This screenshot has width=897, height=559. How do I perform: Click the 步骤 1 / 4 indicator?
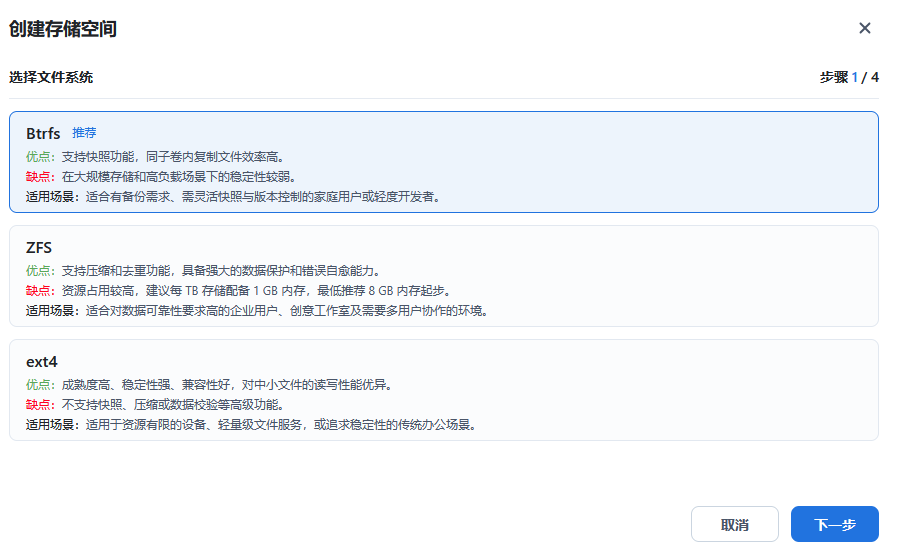pyautogui.click(x=849, y=77)
